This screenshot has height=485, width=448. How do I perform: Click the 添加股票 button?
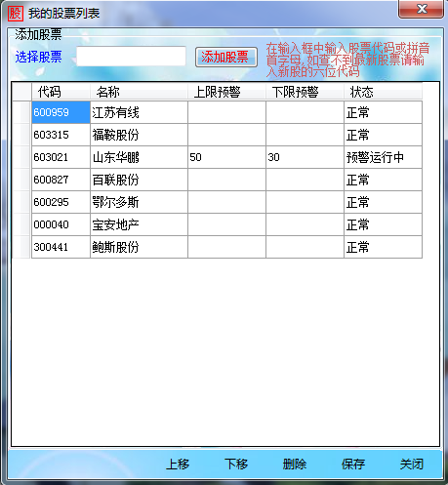click(x=226, y=57)
